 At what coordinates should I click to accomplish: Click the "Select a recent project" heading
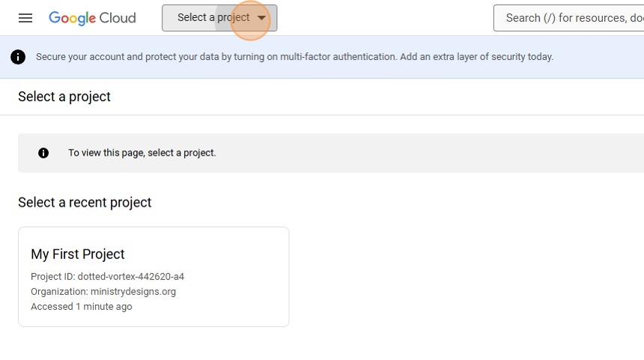point(85,202)
